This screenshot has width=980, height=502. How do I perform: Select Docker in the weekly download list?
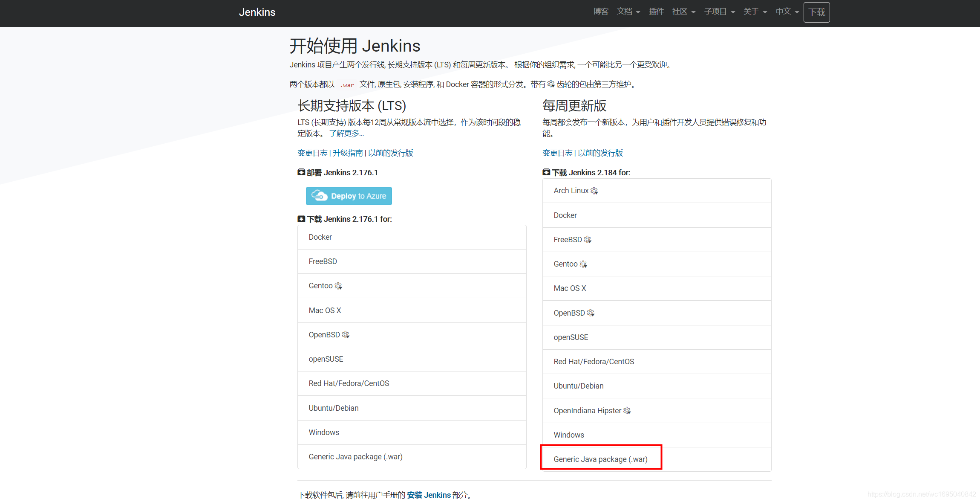(657, 215)
